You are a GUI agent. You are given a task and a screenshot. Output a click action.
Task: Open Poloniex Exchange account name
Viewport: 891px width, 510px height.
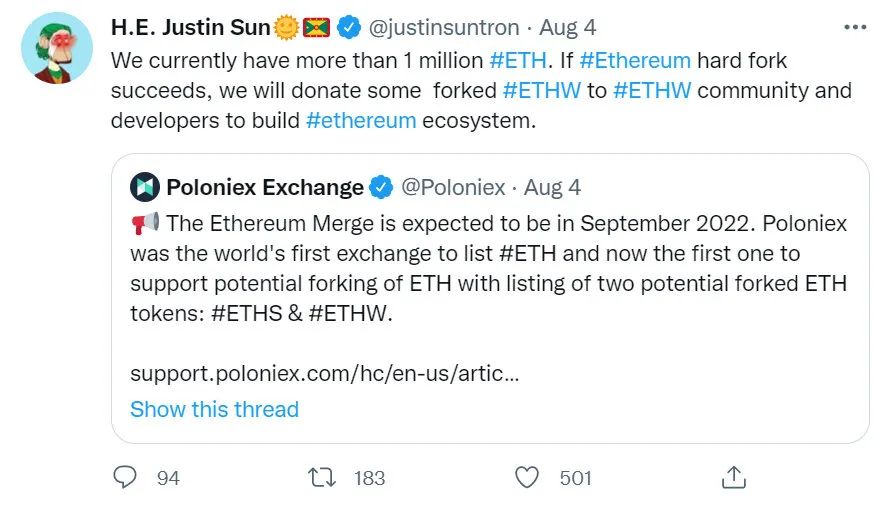265,187
